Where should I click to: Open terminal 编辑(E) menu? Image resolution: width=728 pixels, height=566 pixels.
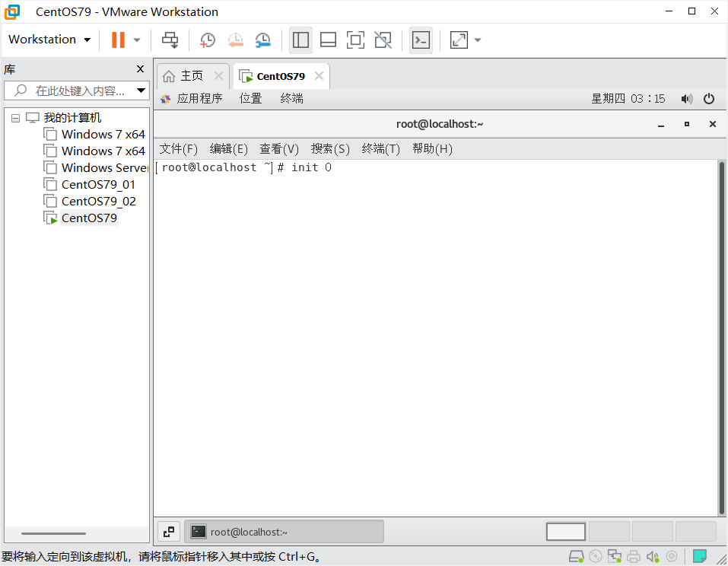click(228, 148)
